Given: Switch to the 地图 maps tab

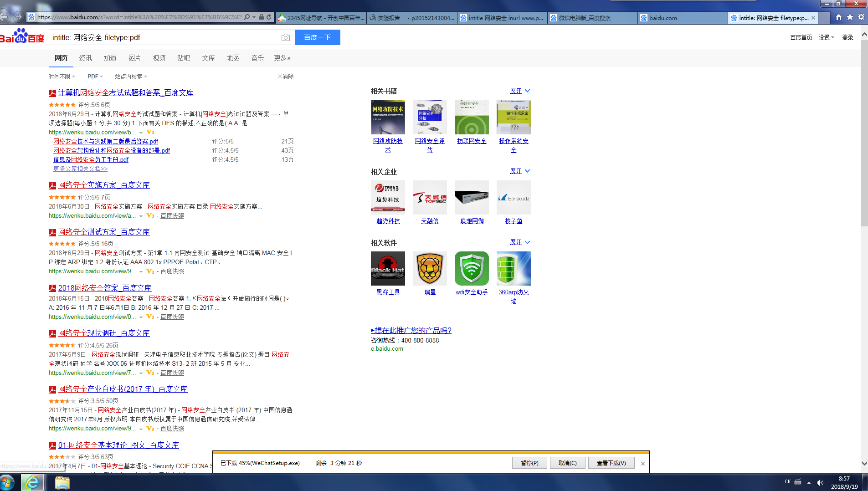Looking at the screenshot, I should click(x=233, y=58).
